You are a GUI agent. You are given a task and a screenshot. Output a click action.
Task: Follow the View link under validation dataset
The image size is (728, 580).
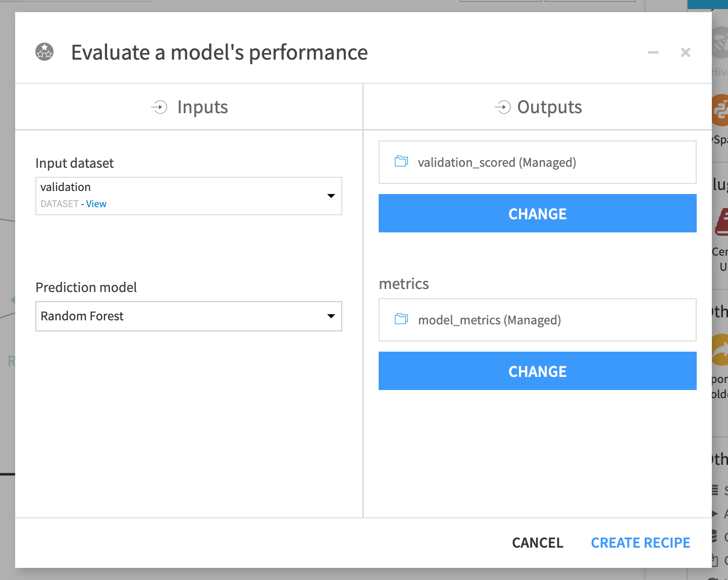[x=96, y=204]
